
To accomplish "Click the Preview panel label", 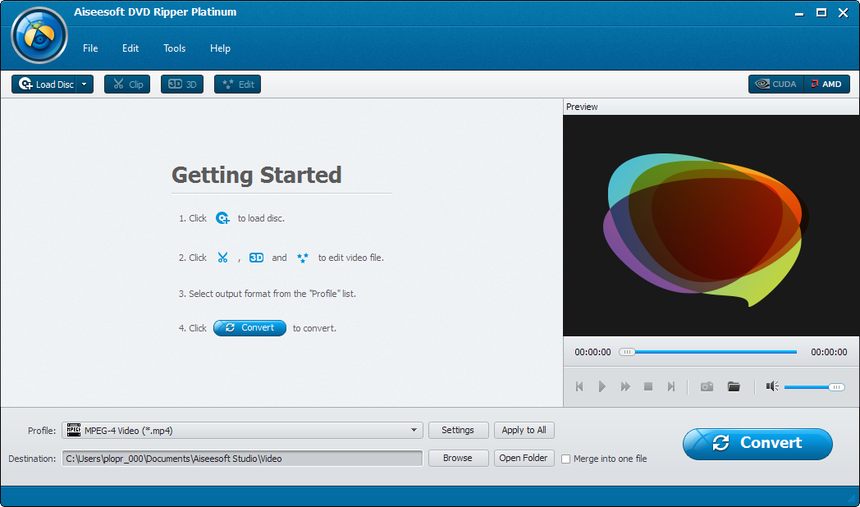I will coord(582,106).
